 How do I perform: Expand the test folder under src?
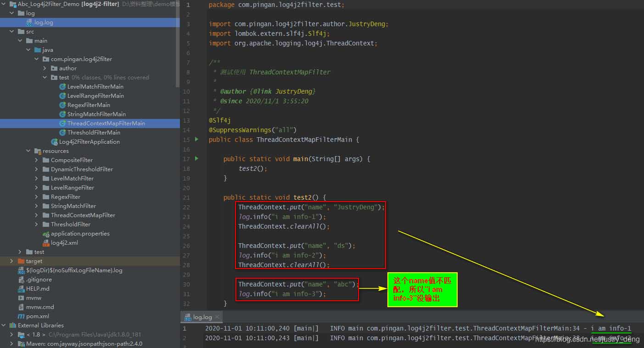[x=21, y=252]
